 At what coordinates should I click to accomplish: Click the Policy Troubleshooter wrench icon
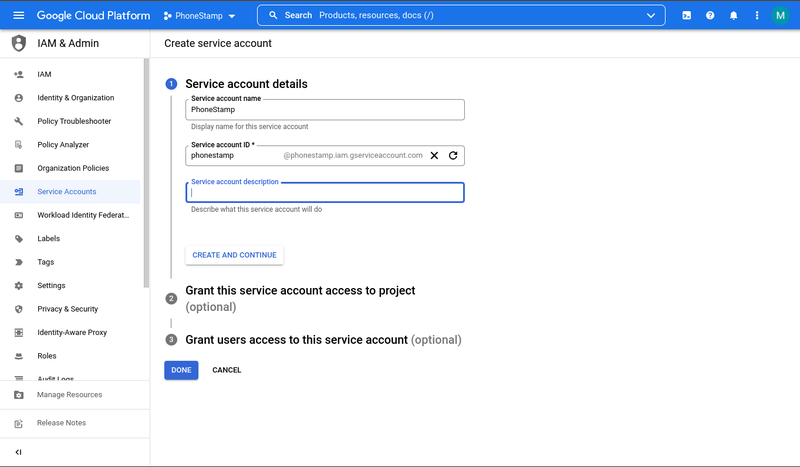(19, 121)
